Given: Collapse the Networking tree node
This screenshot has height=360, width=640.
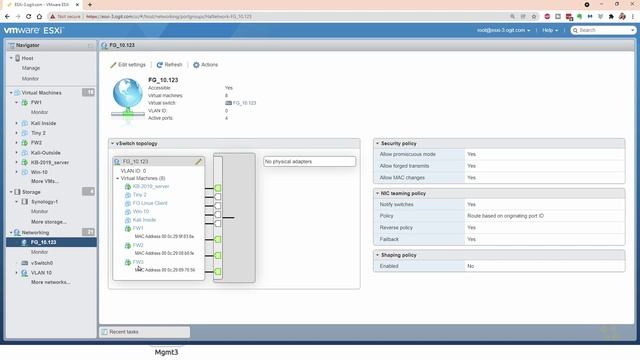Looking at the screenshot, I should 11,233.
